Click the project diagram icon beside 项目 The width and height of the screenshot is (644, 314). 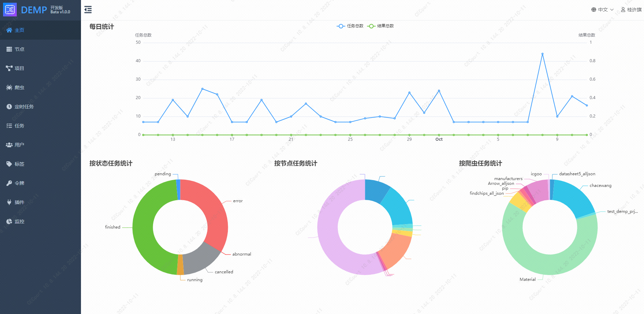(x=9, y=68)
